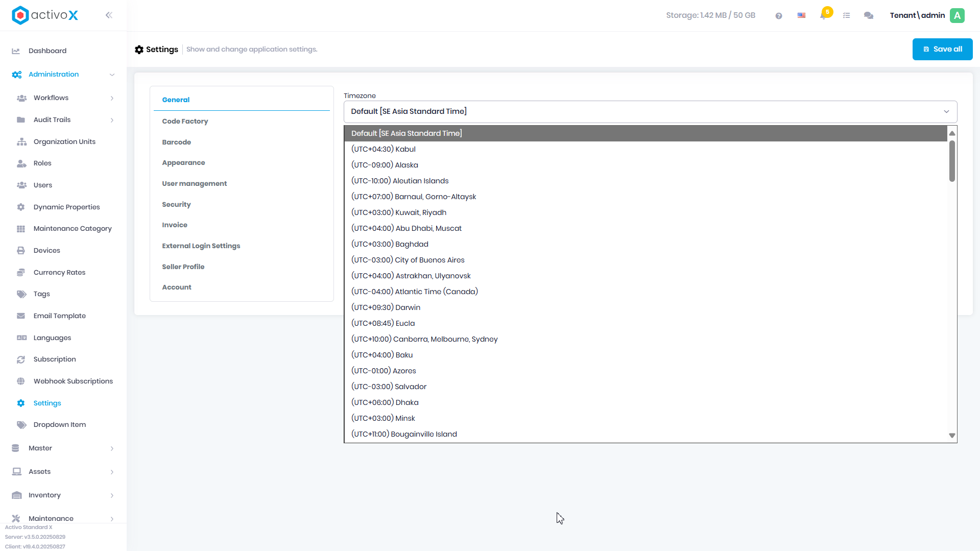Click the Devices printer icon
980x551 pixels.
click(x=21, y=251)
